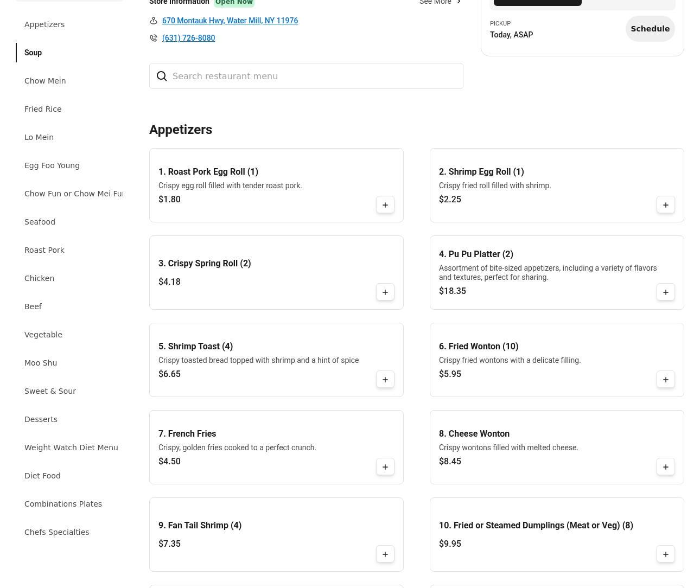The width and height of the screenshot is (700, 588).
Task: Expand store info with See More chevron
Action: pos(459,2)
